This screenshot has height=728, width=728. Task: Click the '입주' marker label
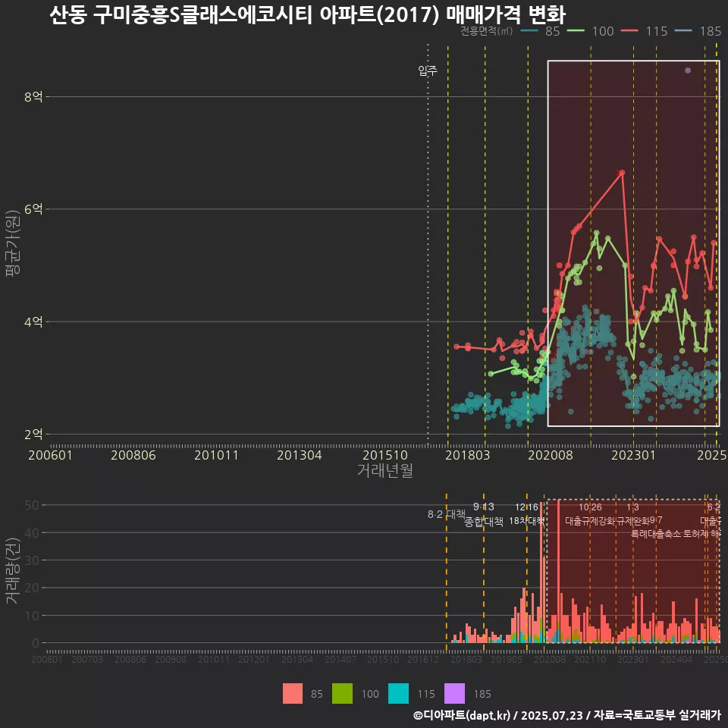tap(428, 71)
